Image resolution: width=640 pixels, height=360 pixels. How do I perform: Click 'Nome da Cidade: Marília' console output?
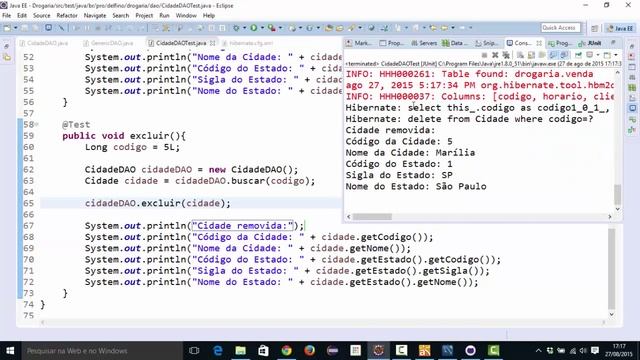tap(410, 153)
